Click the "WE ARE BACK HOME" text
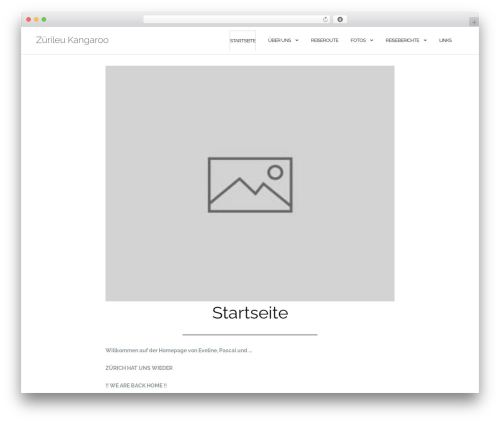The height and width of the screenshot is (423, 500). [136, 385]
